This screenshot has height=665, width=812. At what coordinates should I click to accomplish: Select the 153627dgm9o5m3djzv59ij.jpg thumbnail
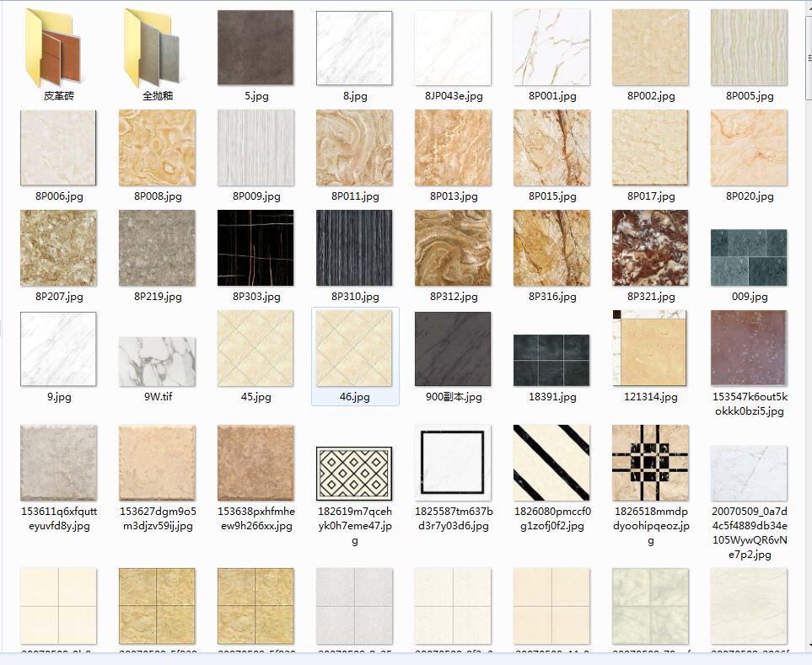click(x=157, y=463)
